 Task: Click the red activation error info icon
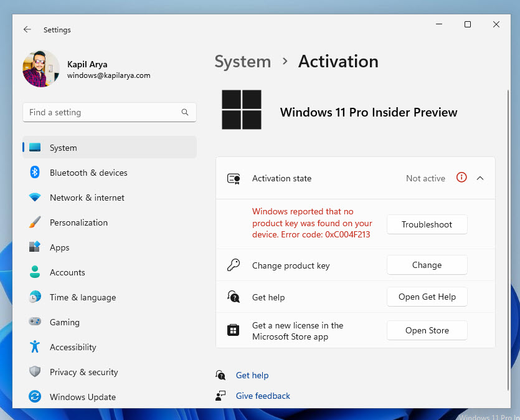[461, 178]
